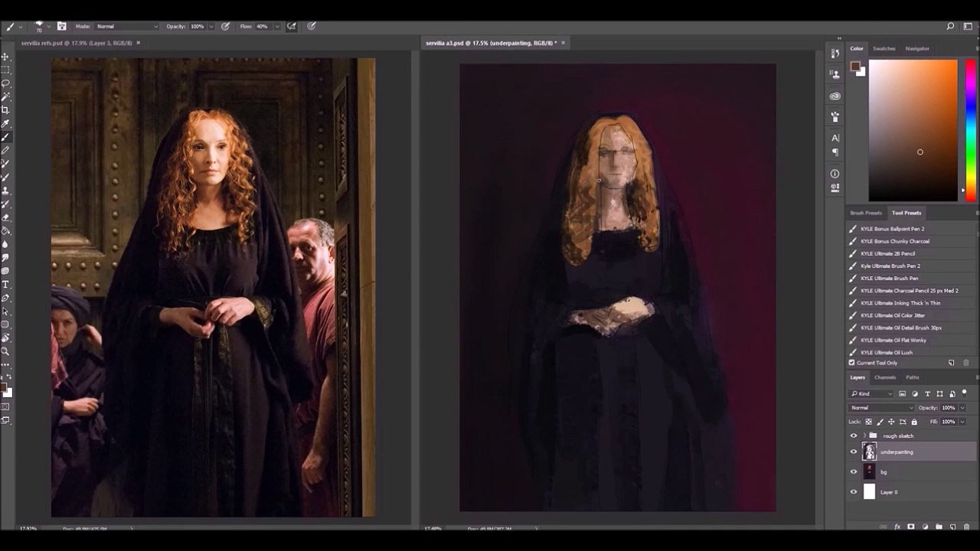Open the Character panel icon
This screenshot has width=980, height=551.
tap(835, 138)
